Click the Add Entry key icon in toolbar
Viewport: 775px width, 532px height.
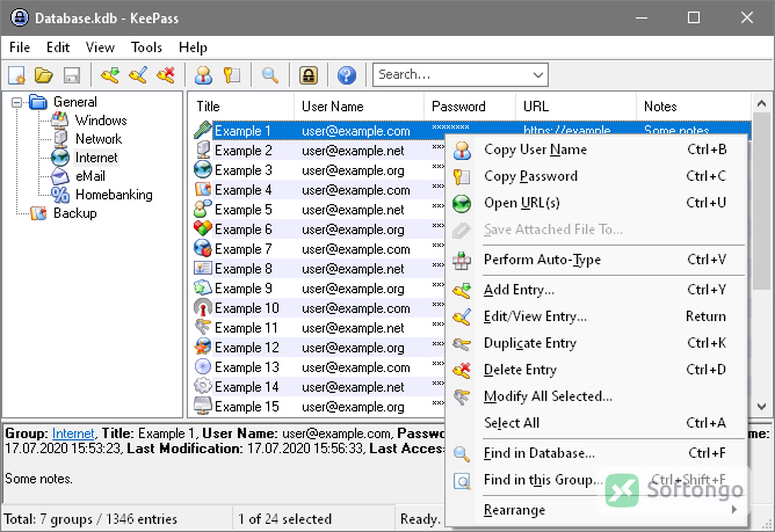click(x=110, y=75)
